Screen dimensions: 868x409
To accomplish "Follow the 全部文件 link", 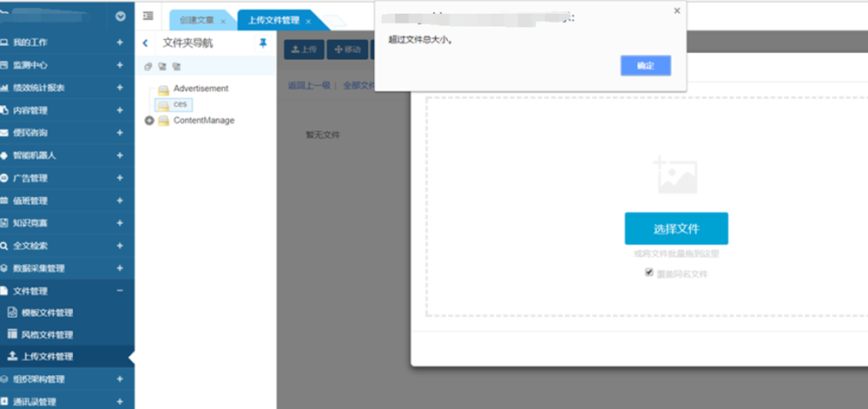I will [359, 85].
